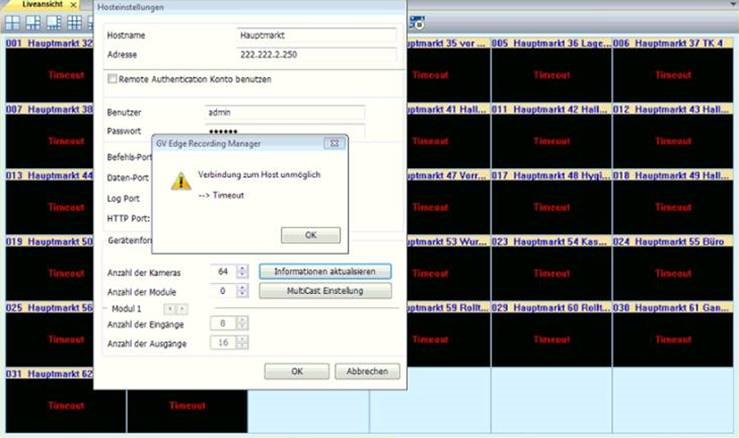
Task: Decrease Anzahl der Module with down arrow
Action: 242,295
